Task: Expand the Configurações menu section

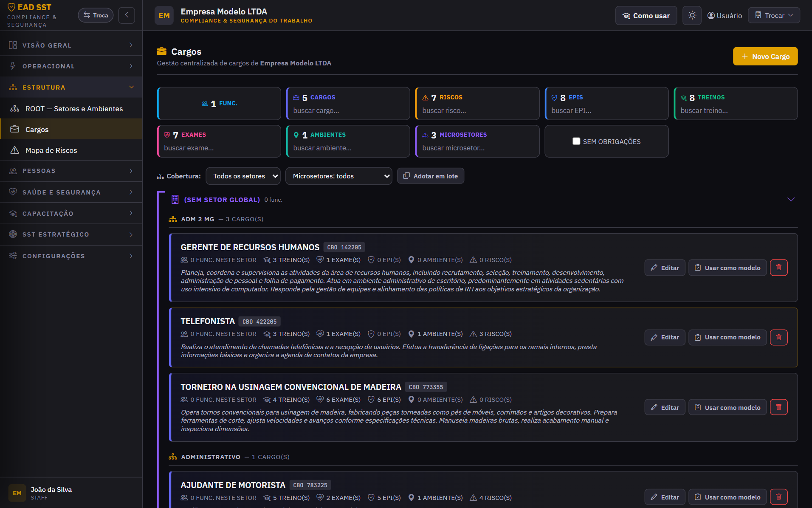Action: tap(71, 256)
